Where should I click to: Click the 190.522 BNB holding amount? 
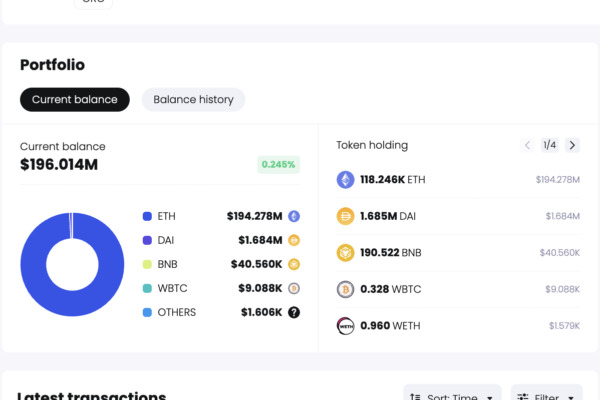pyautogui.click(x=391, y=253)
